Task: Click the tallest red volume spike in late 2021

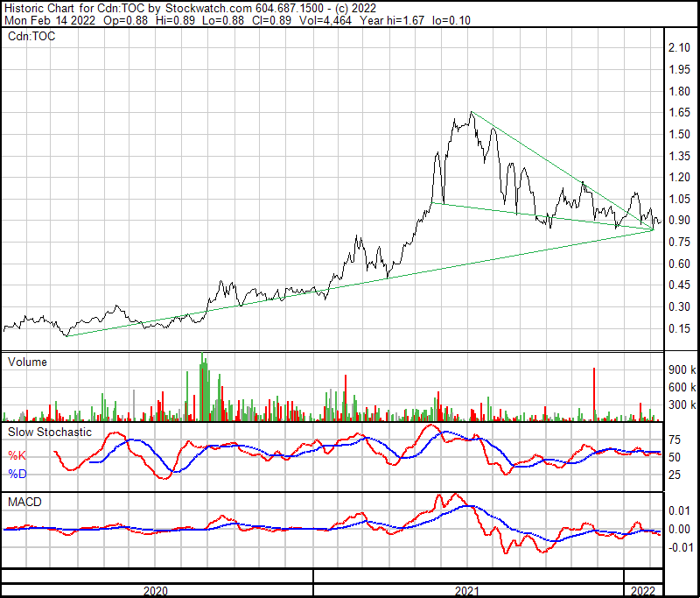Action: pyautogui.click(x=594, y=394)
